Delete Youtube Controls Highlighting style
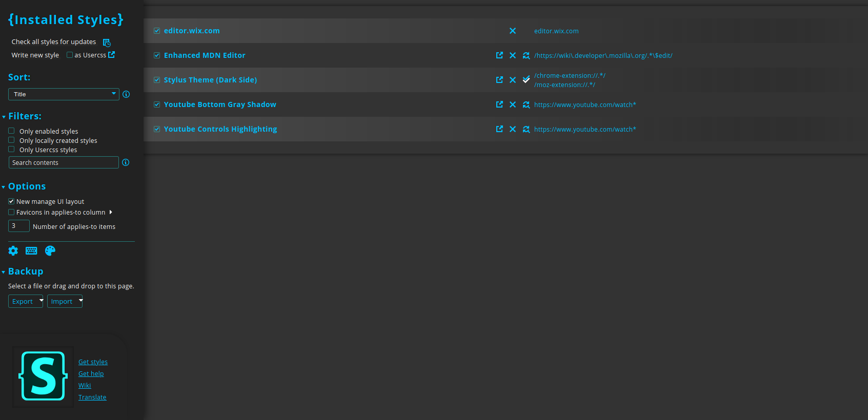The image size is (868, 420). (513, 129)
